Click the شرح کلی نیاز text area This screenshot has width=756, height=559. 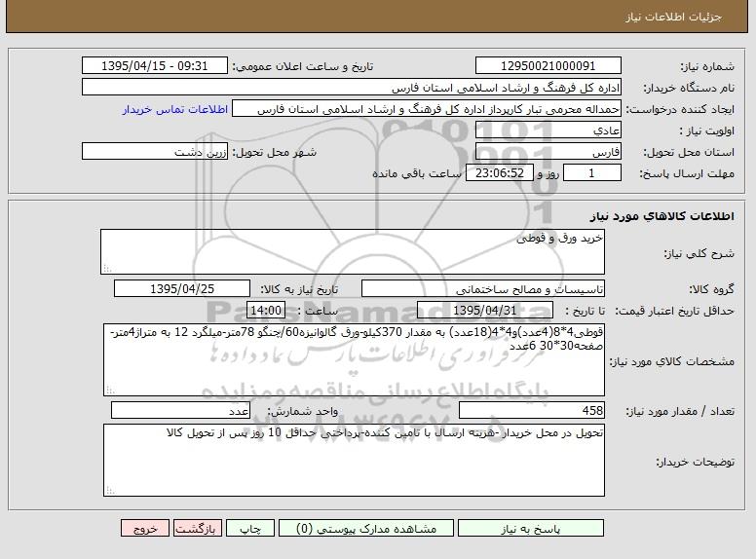pos(353,252)
